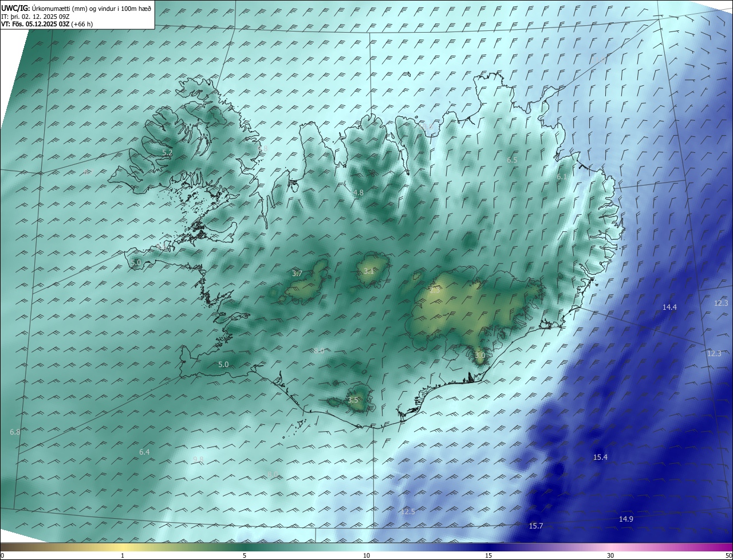
Task: Click the 3.1 value label on the glacier
Action: 369,271
